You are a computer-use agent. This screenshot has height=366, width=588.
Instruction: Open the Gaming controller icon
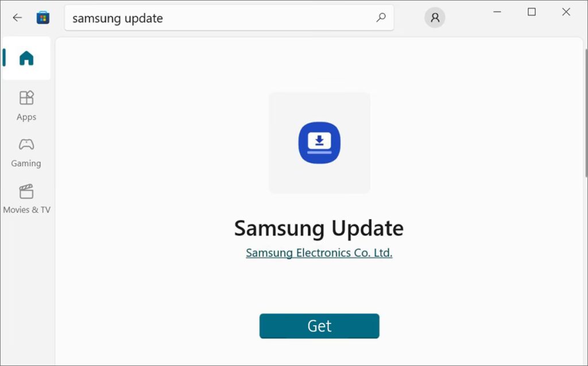[x=26, y=144]
